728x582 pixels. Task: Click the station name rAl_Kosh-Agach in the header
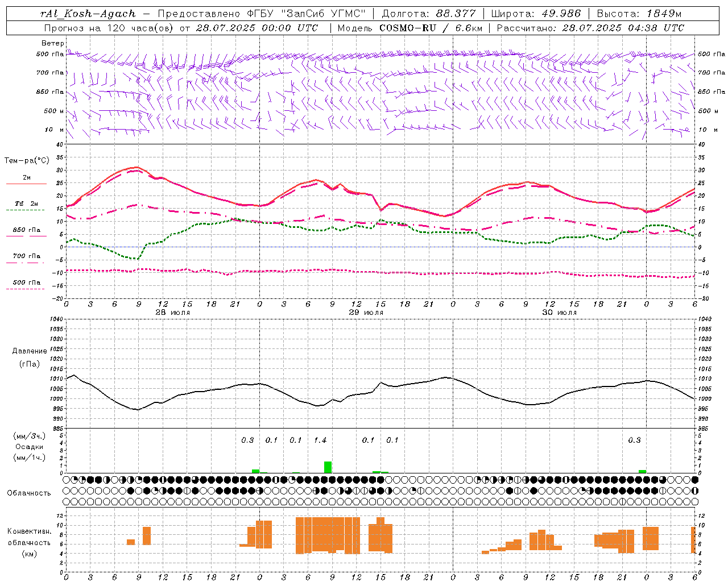coord(88,14)
